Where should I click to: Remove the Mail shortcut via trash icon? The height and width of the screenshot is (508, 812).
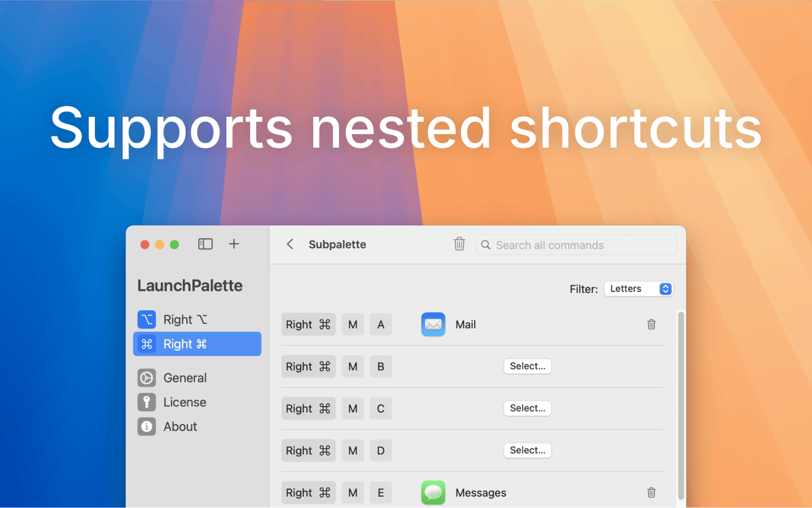pos(651,324)
